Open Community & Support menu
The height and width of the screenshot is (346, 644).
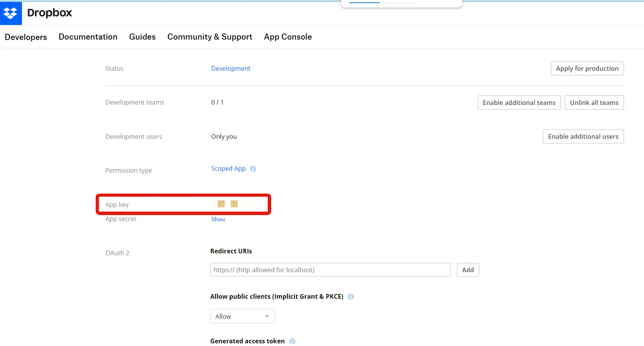coord(210,37)
